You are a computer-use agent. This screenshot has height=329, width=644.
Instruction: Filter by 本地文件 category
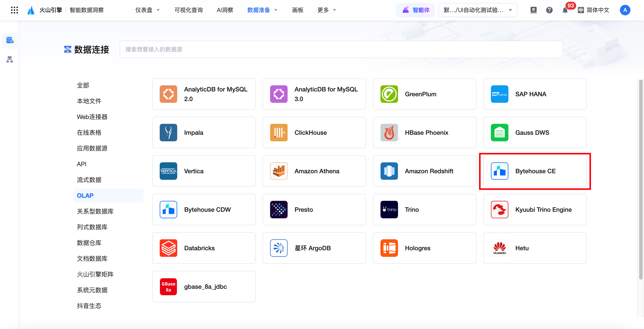point(89,101)
